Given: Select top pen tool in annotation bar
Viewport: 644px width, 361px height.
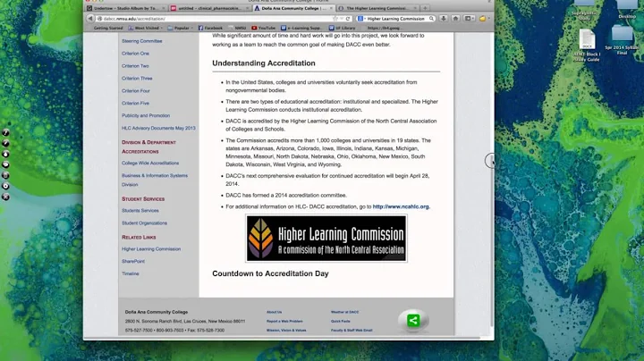Looking at the screenshot, I should (5, 132).
